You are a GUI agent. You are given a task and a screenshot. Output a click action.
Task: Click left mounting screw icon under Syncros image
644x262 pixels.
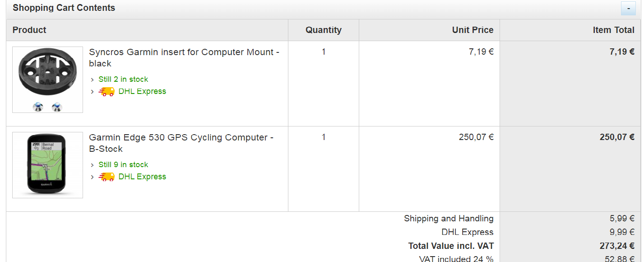(38, 107)
